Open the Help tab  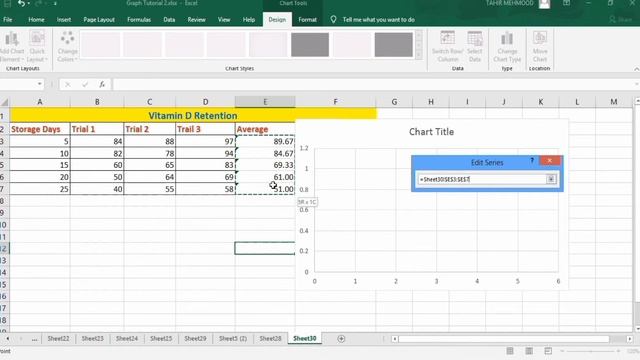tap(249, 20)
